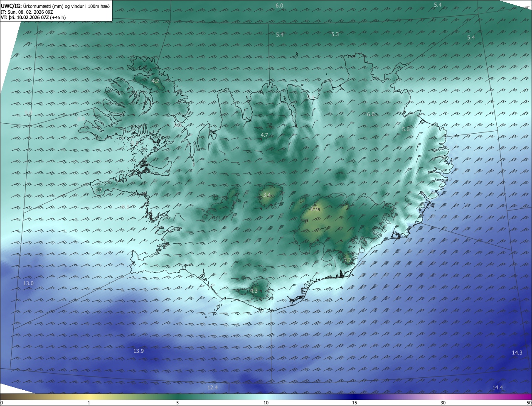The image size is (532, 406).
Task: Click the legend tick label '1'
Action: [x=89, y=403]
